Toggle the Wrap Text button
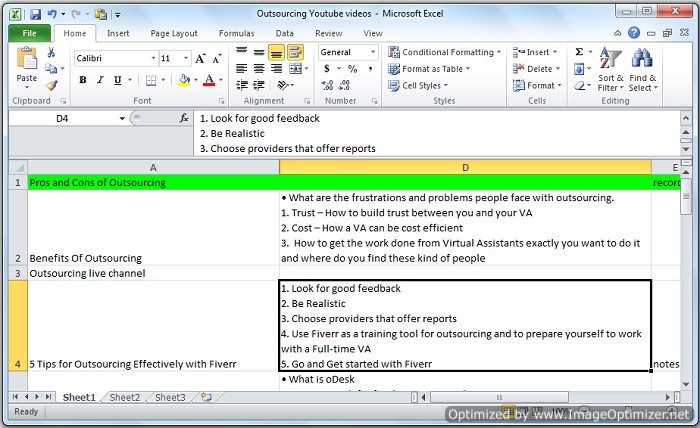The height and width of the screenshot is (428, 700). 295,53
